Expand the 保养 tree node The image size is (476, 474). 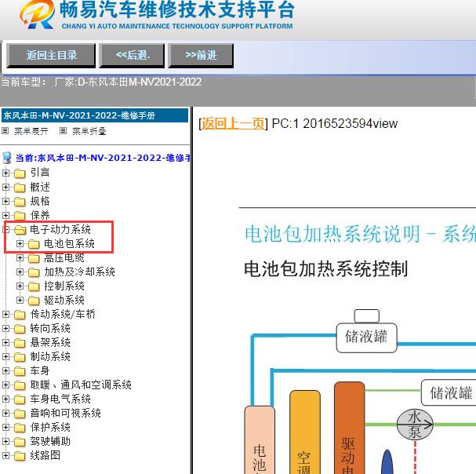pyautogui.click(x=5, y=216)
